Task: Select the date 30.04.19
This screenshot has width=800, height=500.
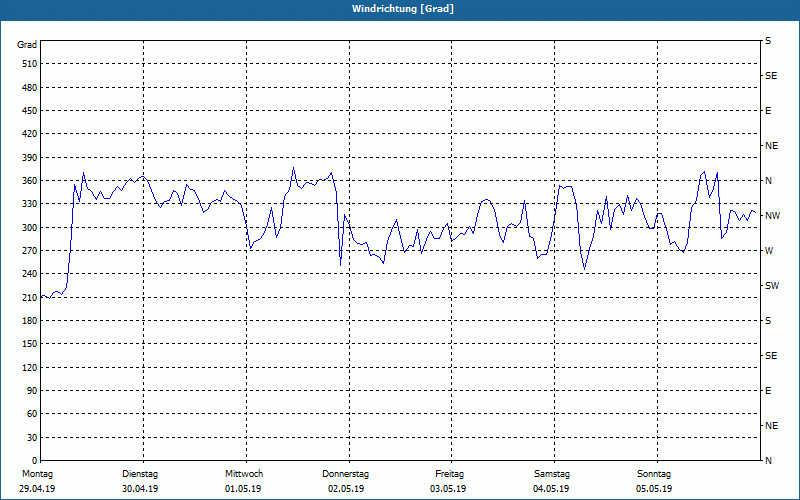Action: [140, 489]
